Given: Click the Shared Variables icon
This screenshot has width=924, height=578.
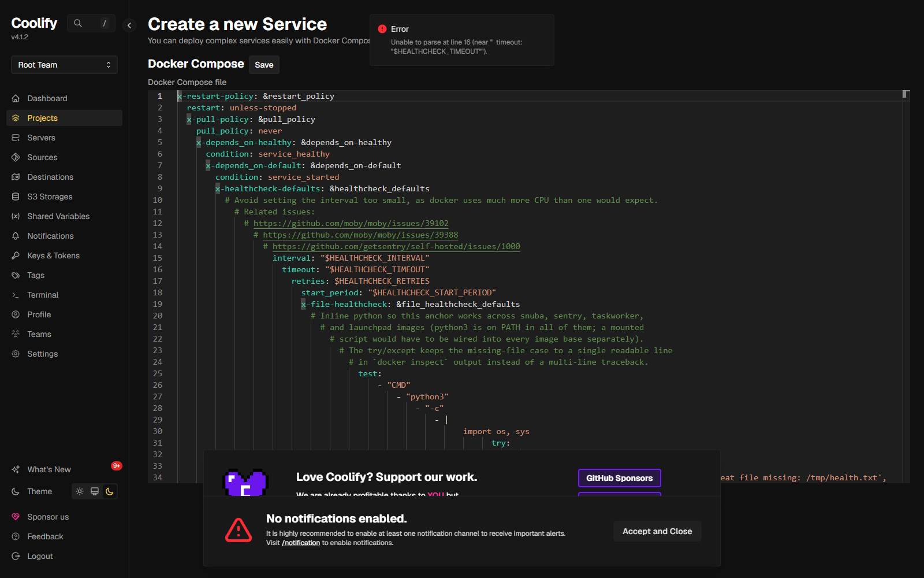Looking at the screenshot, I should 16,216.
